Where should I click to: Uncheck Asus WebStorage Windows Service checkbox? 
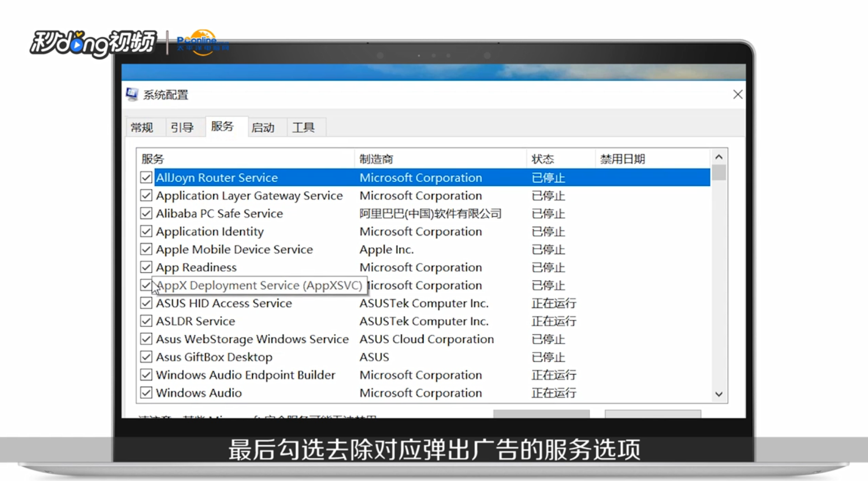[x=146, y=339]
